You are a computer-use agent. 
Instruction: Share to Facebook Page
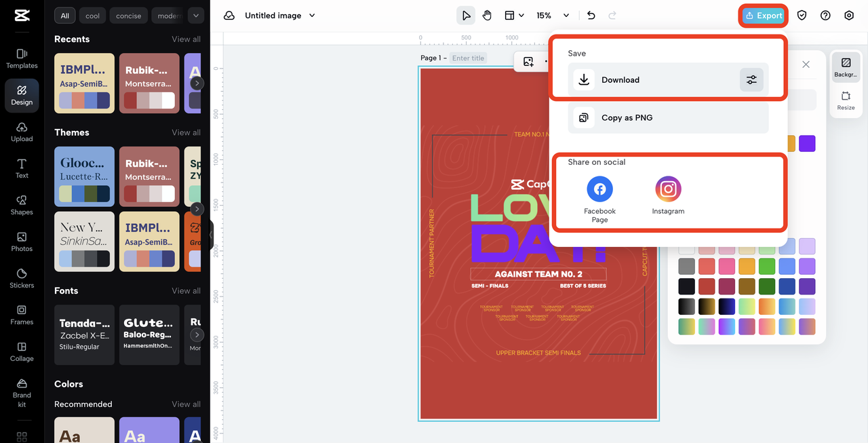point(599,199)
